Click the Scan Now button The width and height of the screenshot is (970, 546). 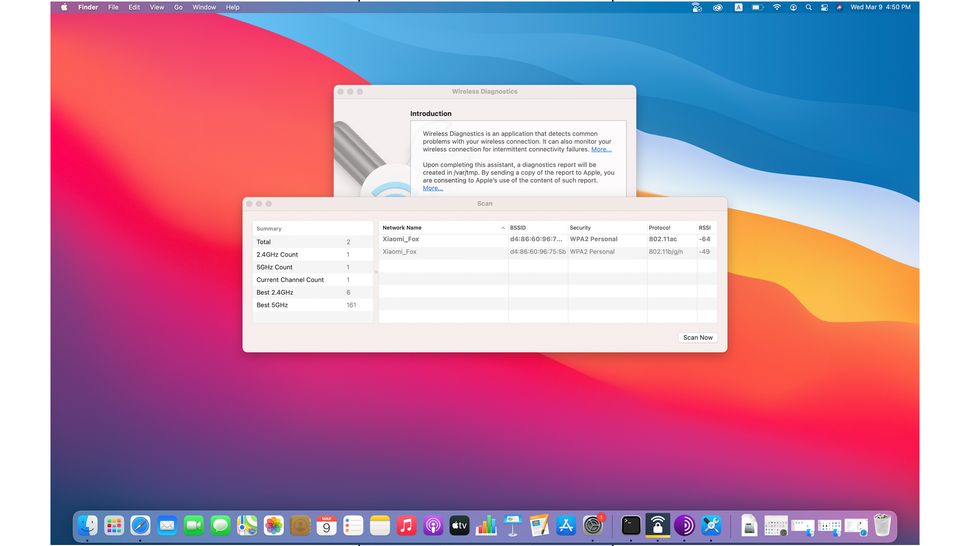tap(698, 338)
